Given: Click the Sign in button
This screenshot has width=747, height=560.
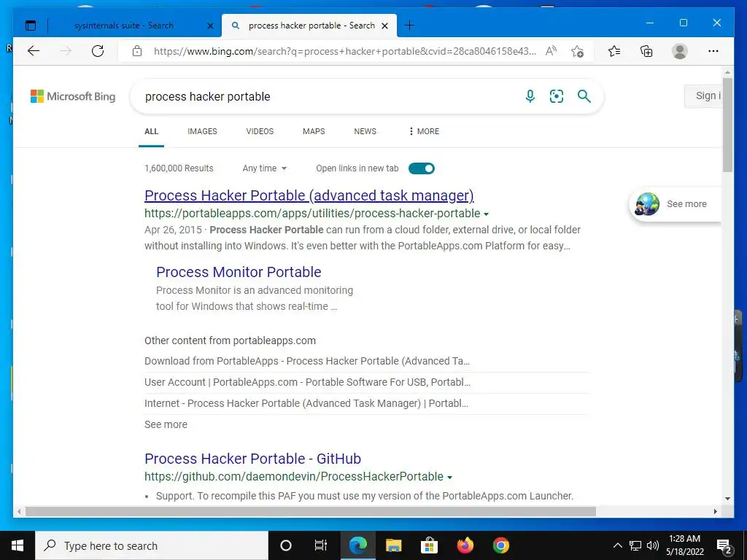Looking at the screenshot, I should [703, 96].
